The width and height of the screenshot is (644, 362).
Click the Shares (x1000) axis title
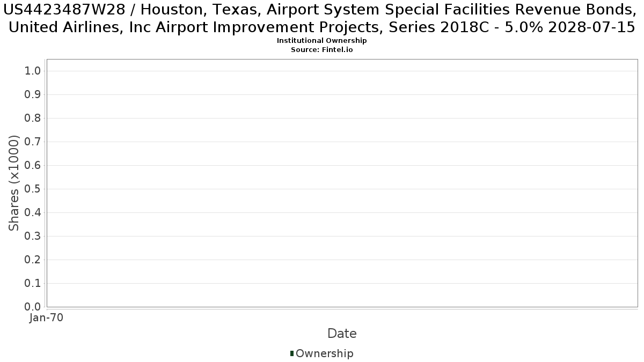[x=14, y=183]
